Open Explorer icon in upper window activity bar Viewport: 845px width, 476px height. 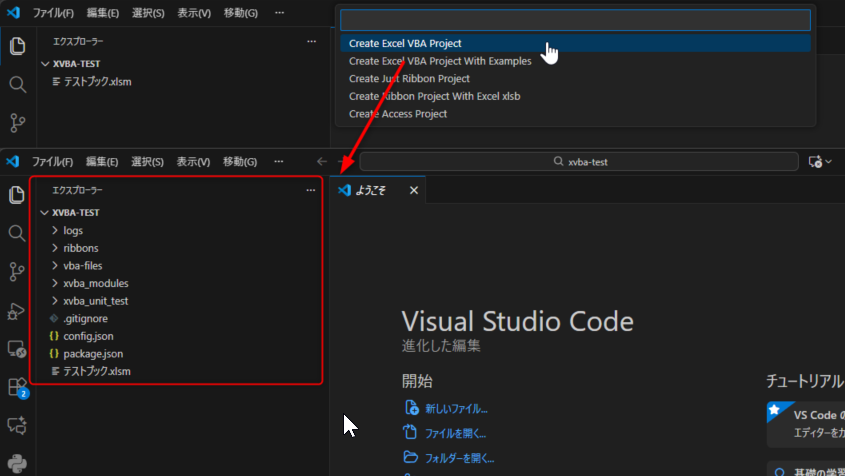click(18, 46)
